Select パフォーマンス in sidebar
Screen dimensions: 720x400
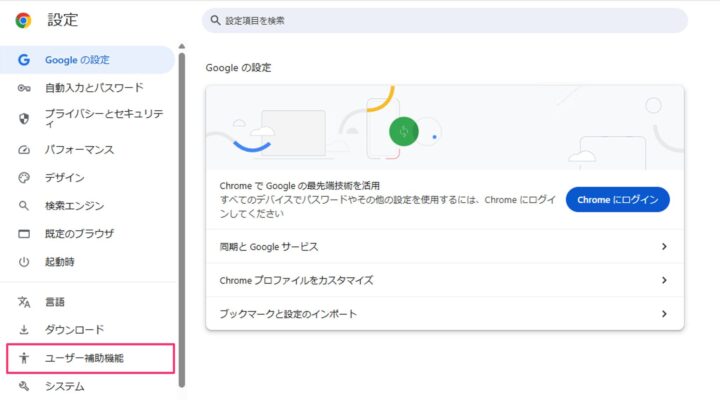pos(87,150)
